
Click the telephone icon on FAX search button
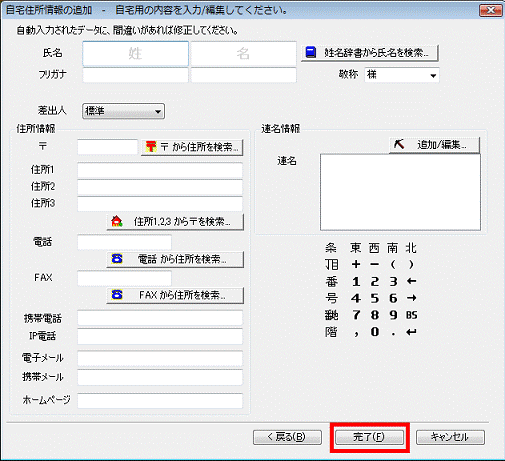click(117, 295)
